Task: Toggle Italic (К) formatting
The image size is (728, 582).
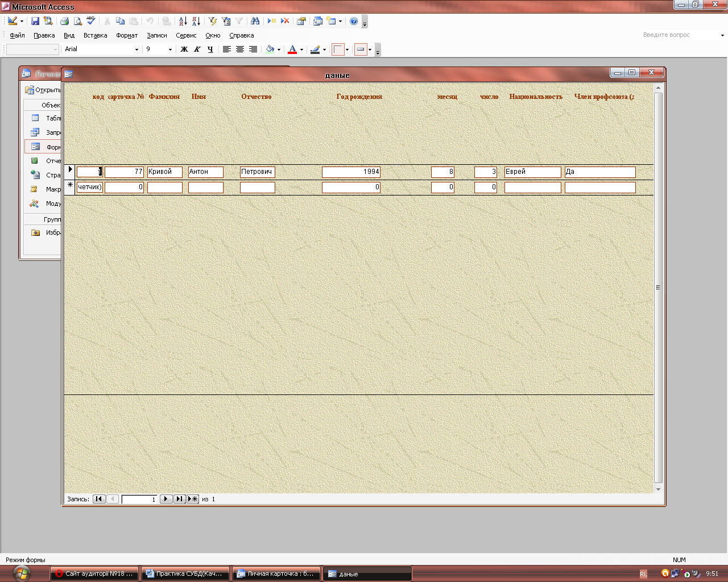Action: click(x=197, y=49)
